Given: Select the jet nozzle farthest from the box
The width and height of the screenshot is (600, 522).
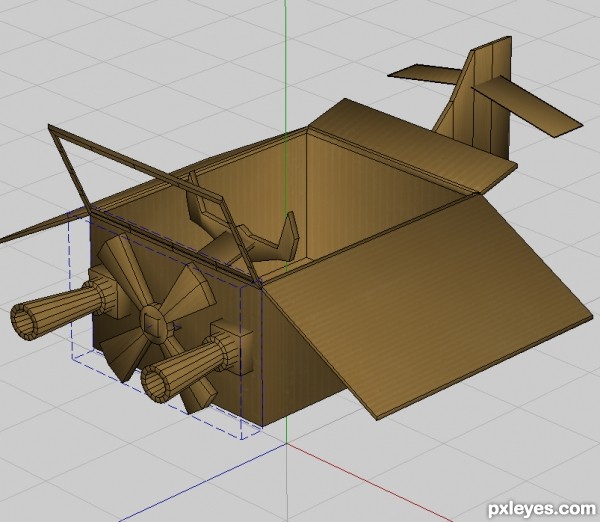Looking at the screenshot, I should (57, 311).
